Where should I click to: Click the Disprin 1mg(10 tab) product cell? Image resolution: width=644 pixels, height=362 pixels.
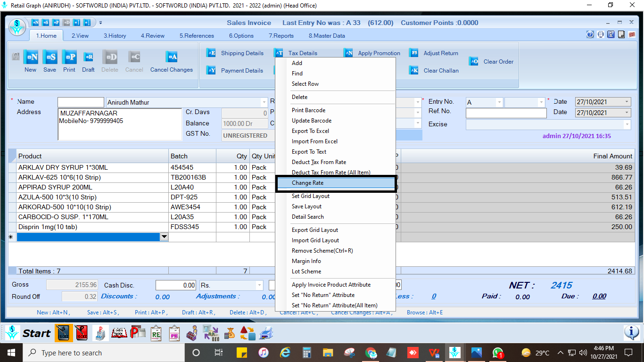click(x=93, y=227)
